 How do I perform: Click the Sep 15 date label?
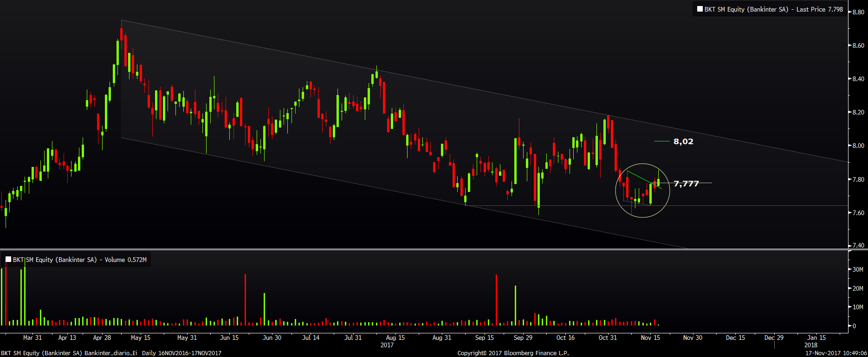click(x=485, y=338)
